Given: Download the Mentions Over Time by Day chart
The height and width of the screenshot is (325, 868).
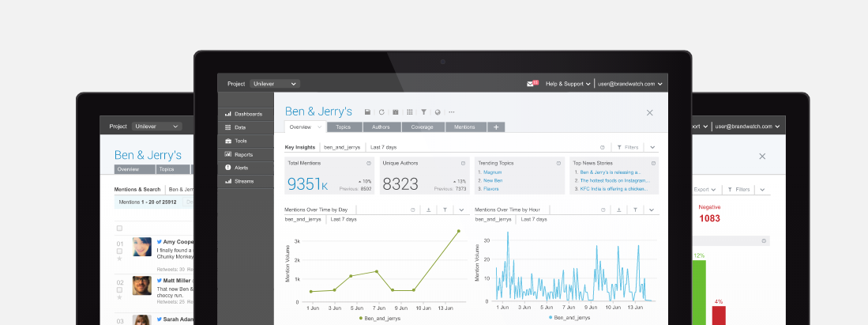Looking at the screenshot, I should tap(428, 210).
